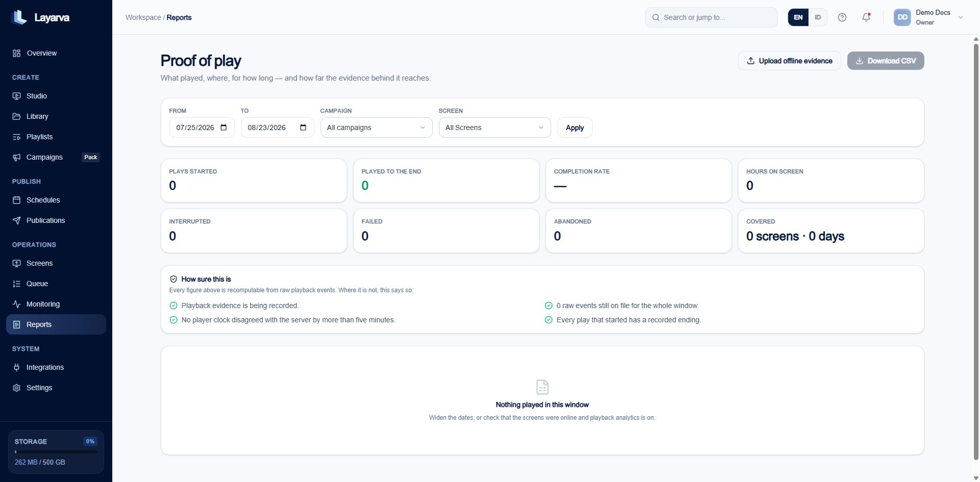Go to Overview in the sidebar
This screenshot has width=980, height=482.
(x=56, y=53)
